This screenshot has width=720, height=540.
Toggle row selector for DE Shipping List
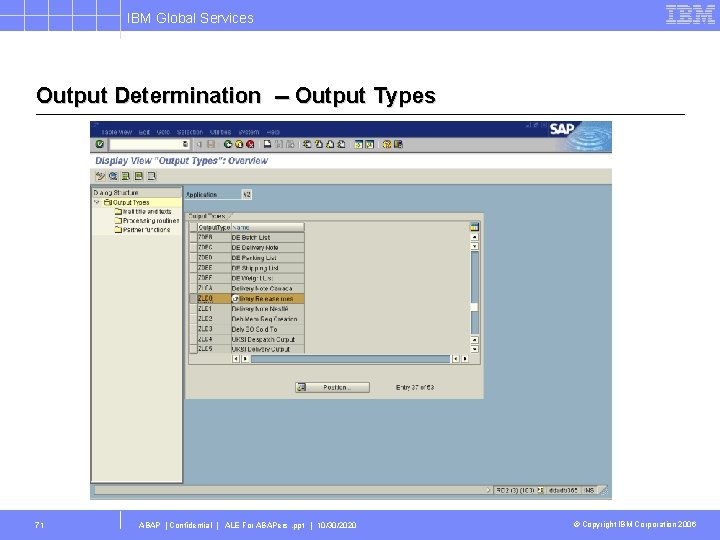pos(193,268)
